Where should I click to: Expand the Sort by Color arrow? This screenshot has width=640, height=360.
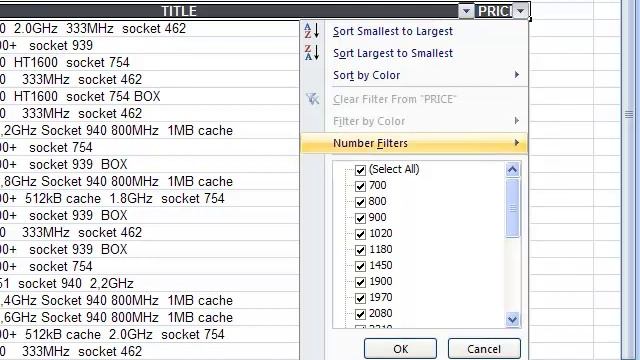click(x=517, y=75)
